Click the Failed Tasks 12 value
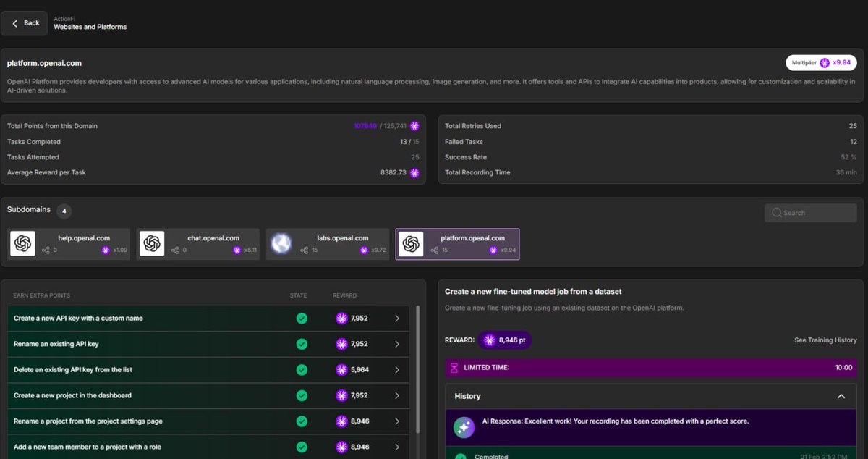The image size is (868, 459). coord(853,142)
